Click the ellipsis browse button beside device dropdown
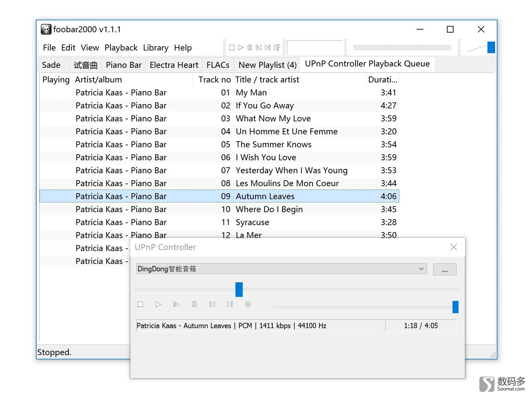532x399 pixels. pos(445,269)
